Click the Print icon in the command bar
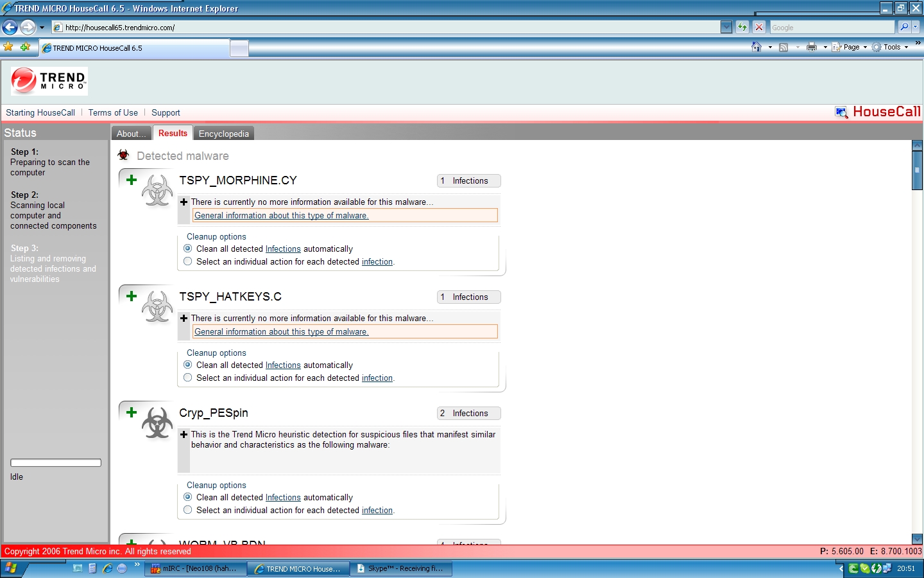This screenshot has height=578, width=924. (812, 47)
